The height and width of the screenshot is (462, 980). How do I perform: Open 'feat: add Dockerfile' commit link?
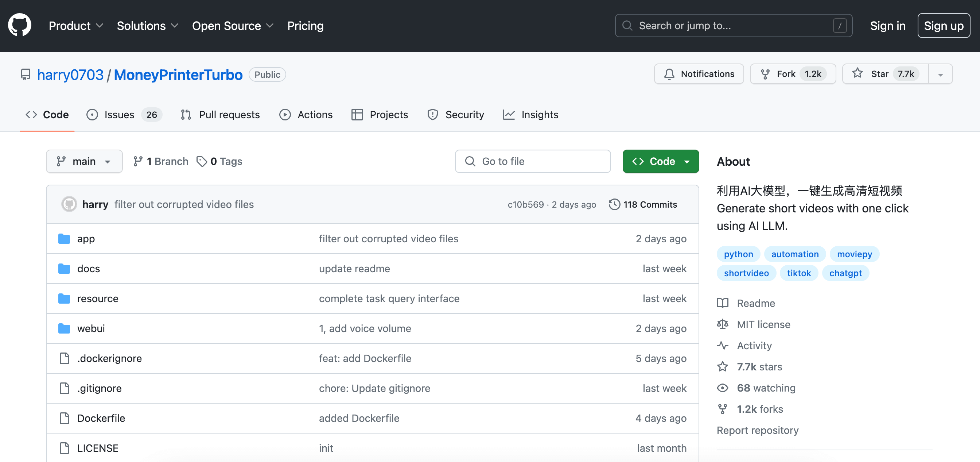pos(365,358)
